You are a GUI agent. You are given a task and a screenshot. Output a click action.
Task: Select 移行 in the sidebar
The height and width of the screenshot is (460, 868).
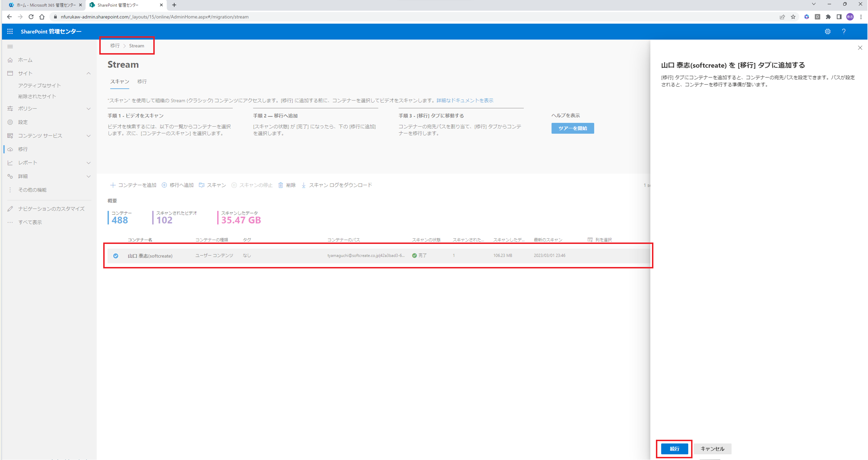[23, 149]
